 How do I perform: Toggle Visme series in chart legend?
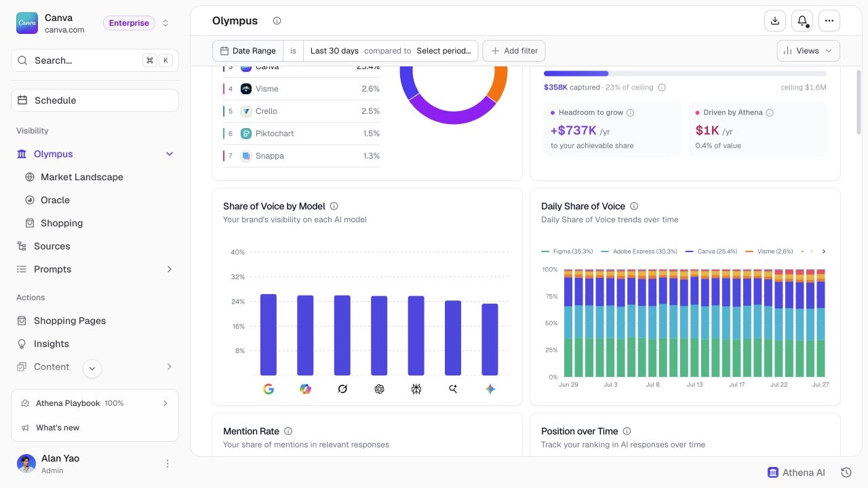pos(769,251)
